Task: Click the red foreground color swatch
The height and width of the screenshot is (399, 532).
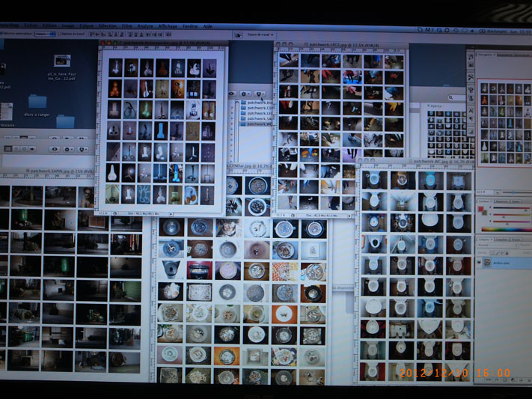Action: pos(481,209)
